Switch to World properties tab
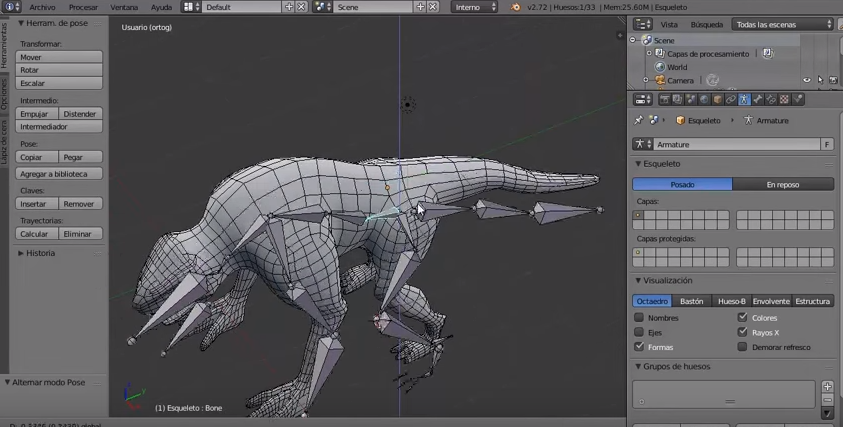 (704, 99)
